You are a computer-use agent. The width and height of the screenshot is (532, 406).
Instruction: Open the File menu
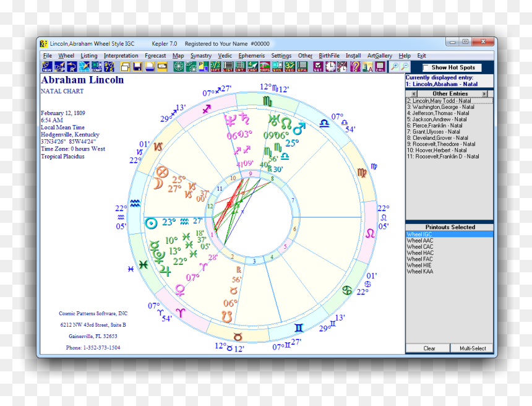coord(48,56)
